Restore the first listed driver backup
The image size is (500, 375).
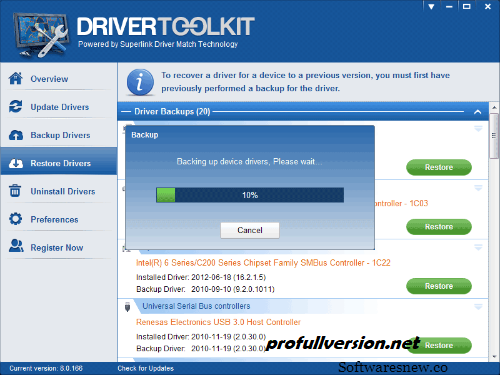[x=439, y=167]
